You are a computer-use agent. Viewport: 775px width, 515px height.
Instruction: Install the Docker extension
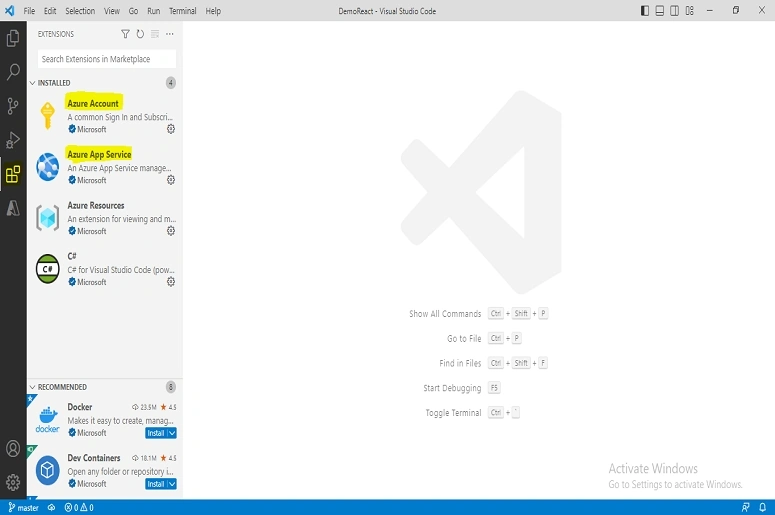click(156, 433)
